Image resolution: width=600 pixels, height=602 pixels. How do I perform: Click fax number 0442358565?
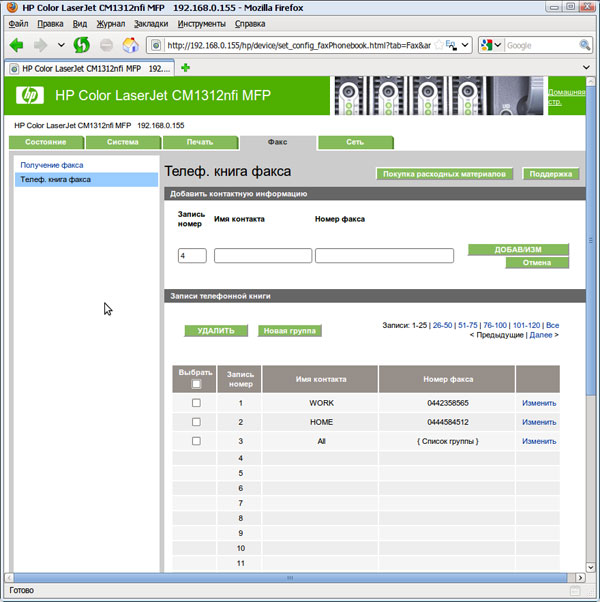tap(448, 403)
